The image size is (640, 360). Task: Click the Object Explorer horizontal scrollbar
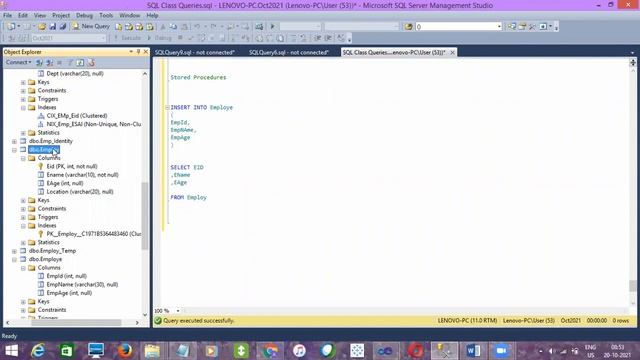pyautogui.click(x=76, y=322)
